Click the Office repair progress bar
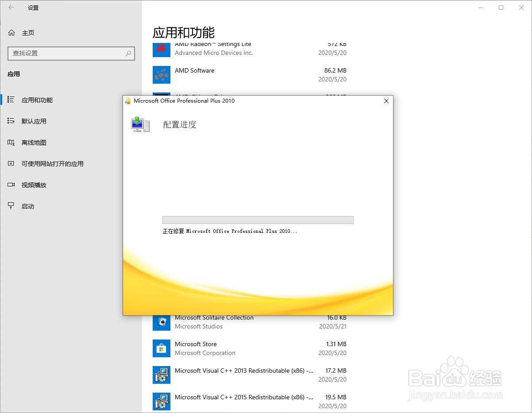532x413 pixels. pyautogui.click(x=258, y=220)
